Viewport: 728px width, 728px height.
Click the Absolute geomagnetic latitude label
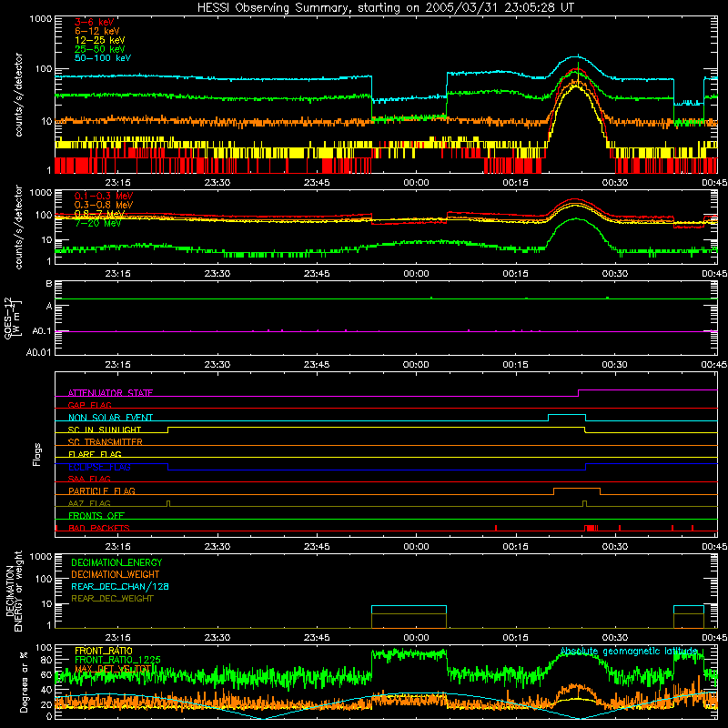[x=629, y=652]
